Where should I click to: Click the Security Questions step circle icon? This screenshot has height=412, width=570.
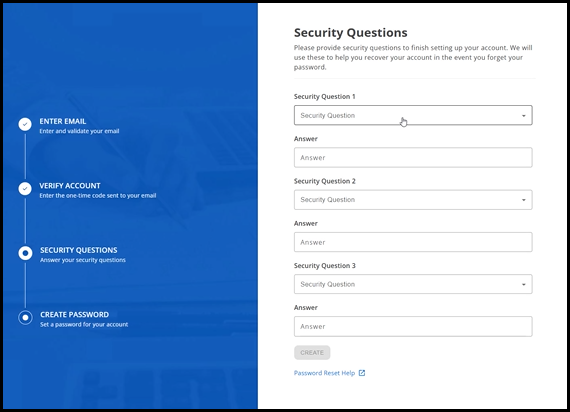tap(25, 253)
